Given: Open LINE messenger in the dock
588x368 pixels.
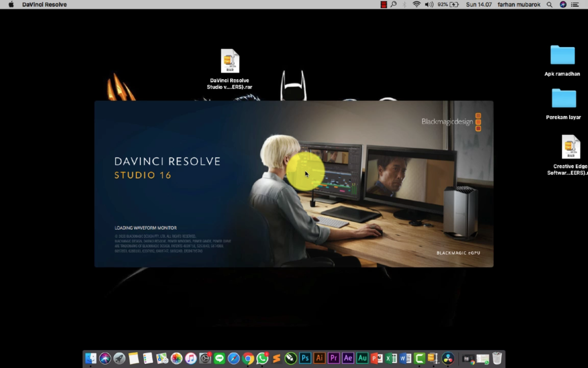Looking at the screenshot, I should pos(219,359).
